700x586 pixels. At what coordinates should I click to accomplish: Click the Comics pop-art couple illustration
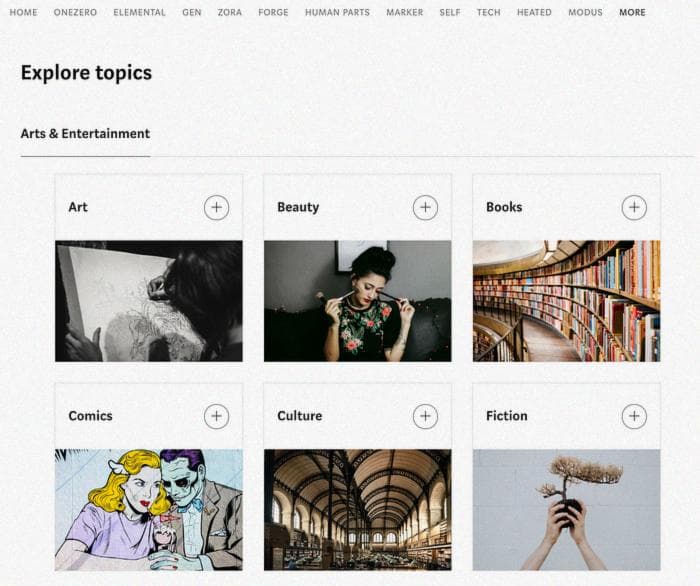click(x=149, y=510)
